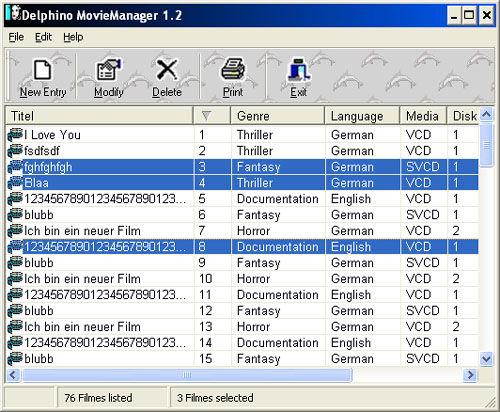Maximize the Delphino MovieManager window
The width and height of the screenshot is (500, 412).
pos(469,15)
